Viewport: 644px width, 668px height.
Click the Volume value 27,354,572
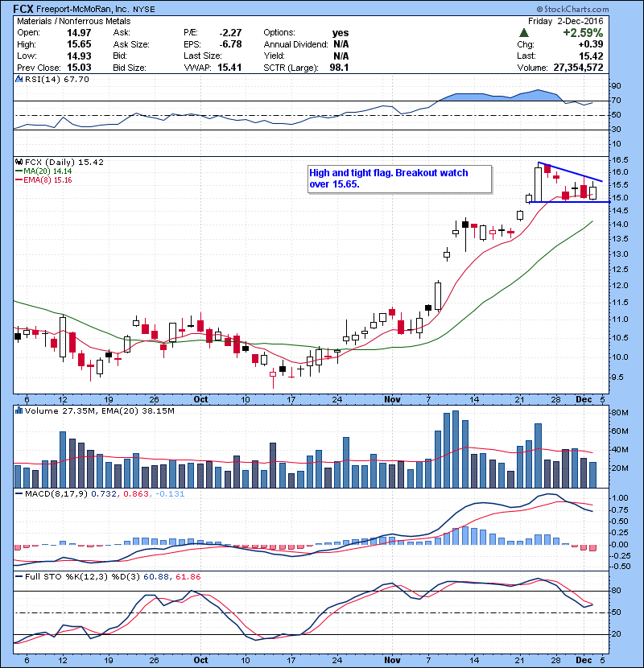578,68
